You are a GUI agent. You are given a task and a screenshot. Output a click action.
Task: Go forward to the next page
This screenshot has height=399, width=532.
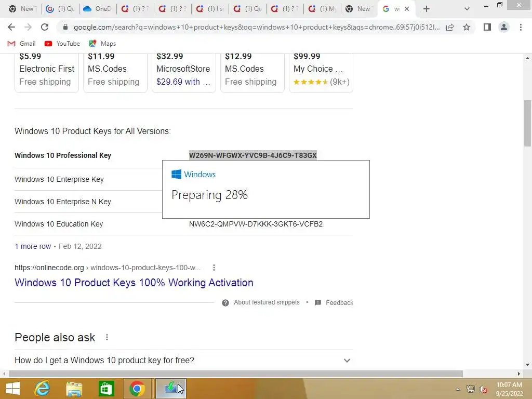(x=28, y=27)
